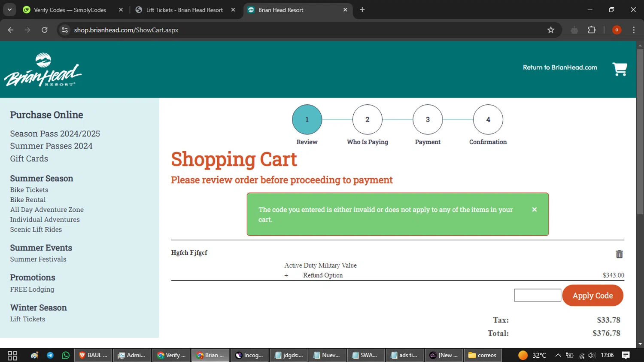Open a new browser tab
Viewport: 644px width, 362px height.
pyautogui.click(x=362, y=9)
